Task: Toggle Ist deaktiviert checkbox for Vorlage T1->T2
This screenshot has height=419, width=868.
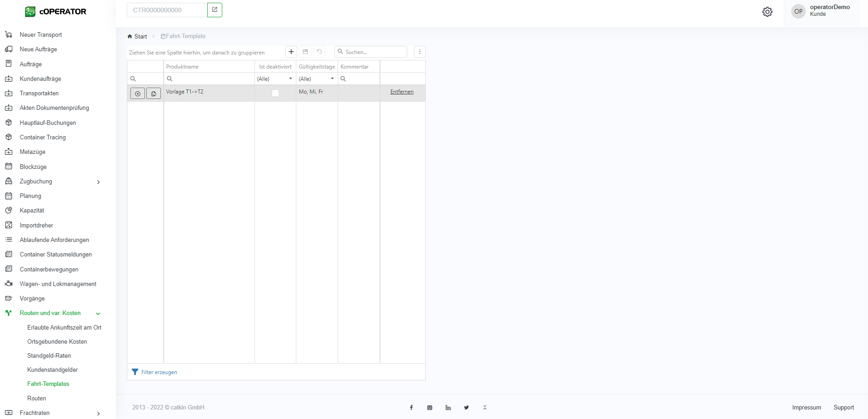Action: click(x=275, y=93)
